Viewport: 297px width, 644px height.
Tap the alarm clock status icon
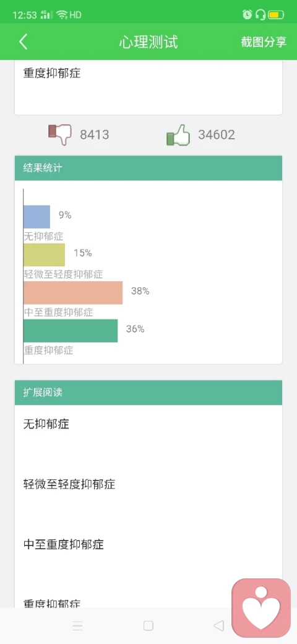[x=247, y=15]
